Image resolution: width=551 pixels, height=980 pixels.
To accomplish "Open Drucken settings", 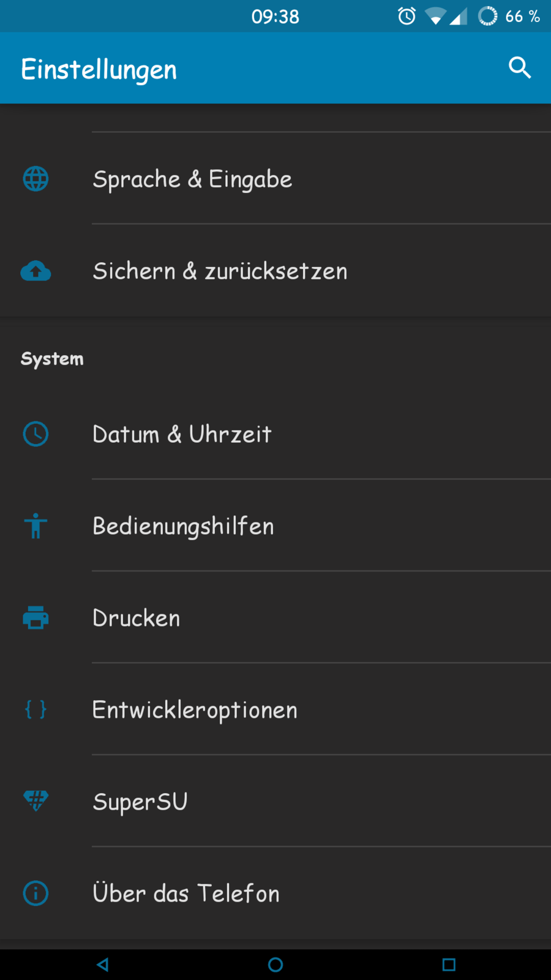I will [x=137, y=618].
